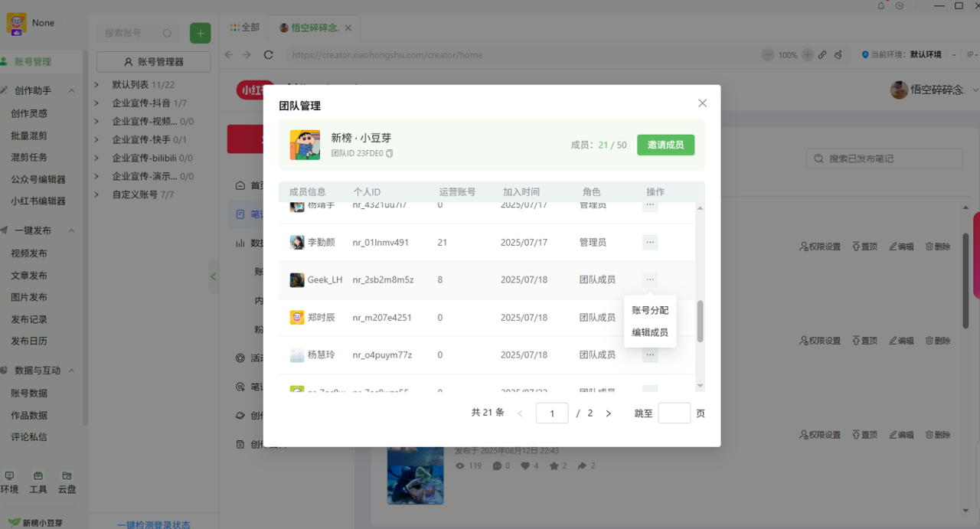Open actions menu for Geek_LH
The height and width of the screenshot is (529, 980).
650,279
